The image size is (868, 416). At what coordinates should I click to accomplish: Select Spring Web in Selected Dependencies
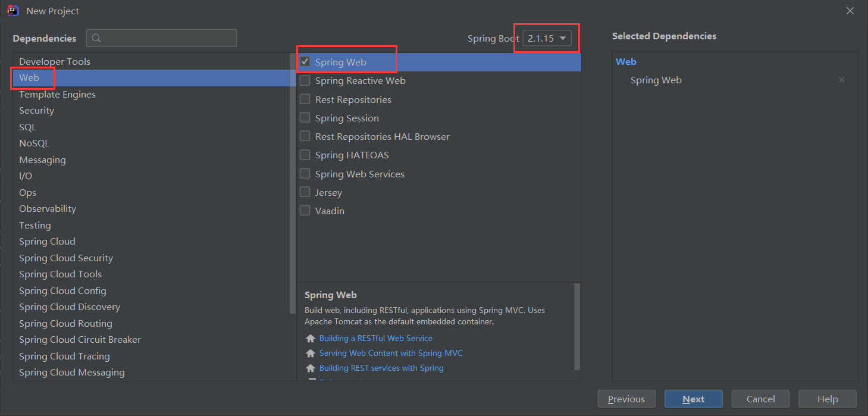pyautogui.click(x=656, y=80)
